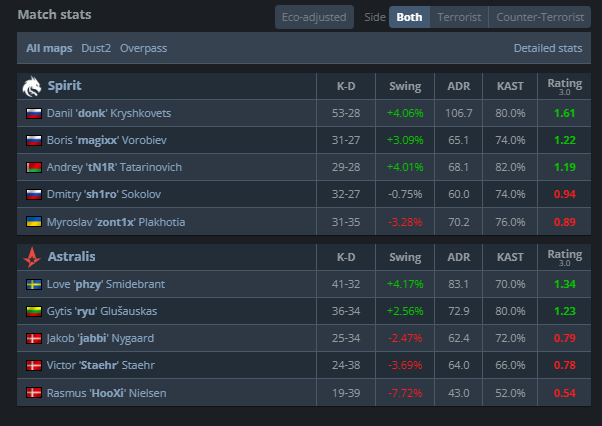This screenshot has width=602, height=426.
Task: Click sh1ro's -0.75% swing value
Action: [x=405, y=194]
